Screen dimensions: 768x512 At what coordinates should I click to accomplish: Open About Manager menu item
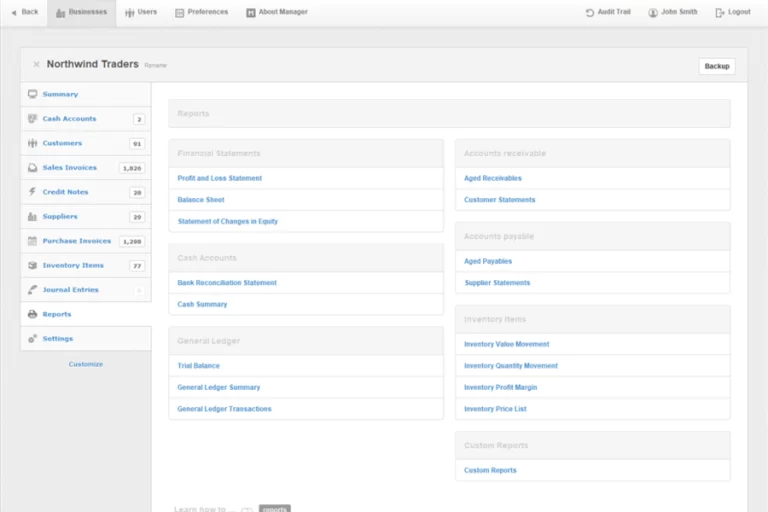point(277,12)
